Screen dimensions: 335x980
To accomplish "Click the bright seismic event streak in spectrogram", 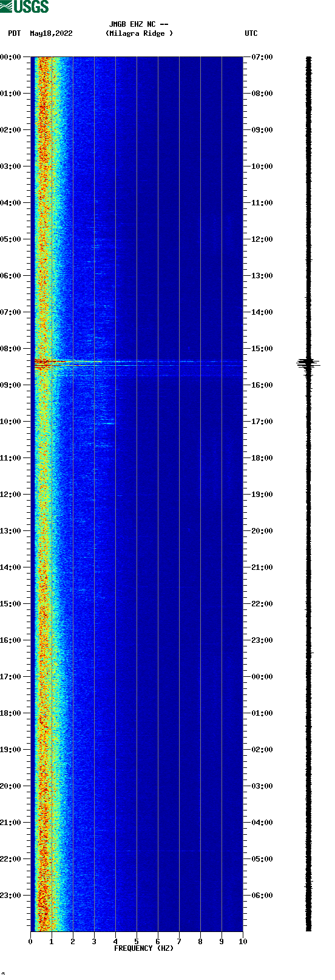I will (137, 362).
